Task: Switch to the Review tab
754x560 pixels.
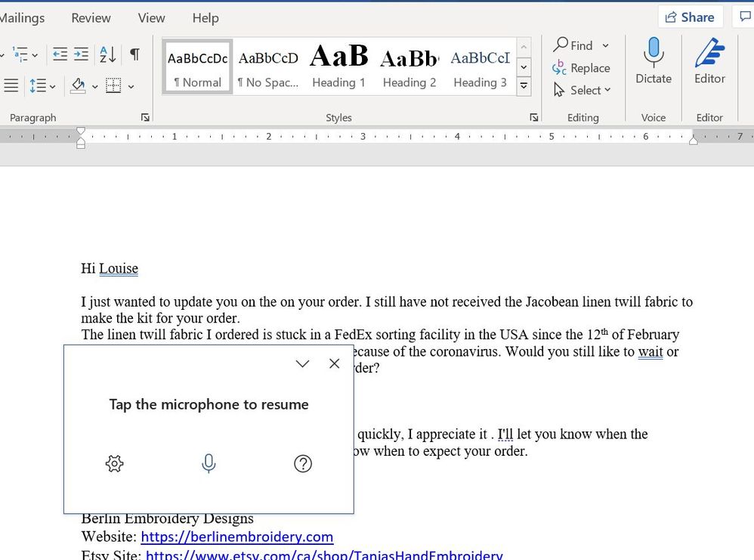Action: [x=91, y=18]
